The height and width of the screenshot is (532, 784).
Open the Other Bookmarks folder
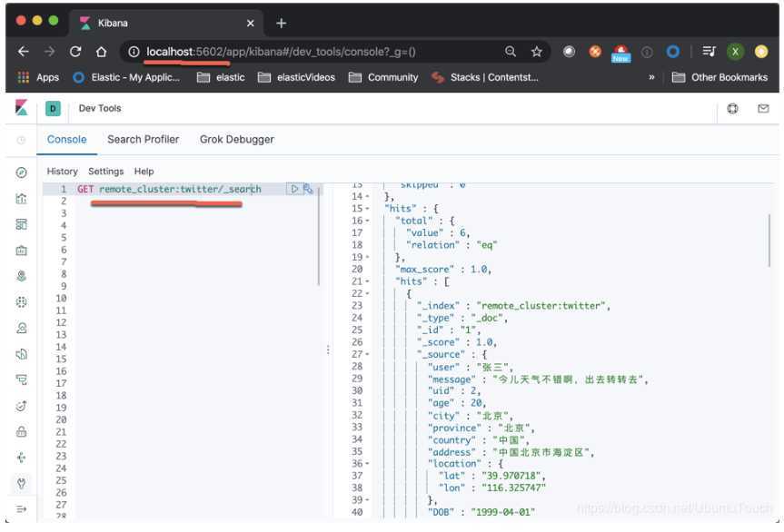719,77
